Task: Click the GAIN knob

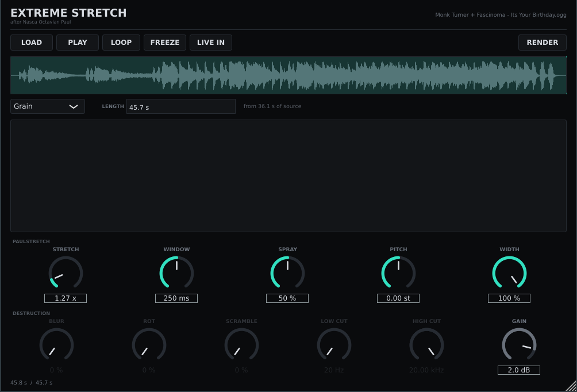Action: [519, 345]
